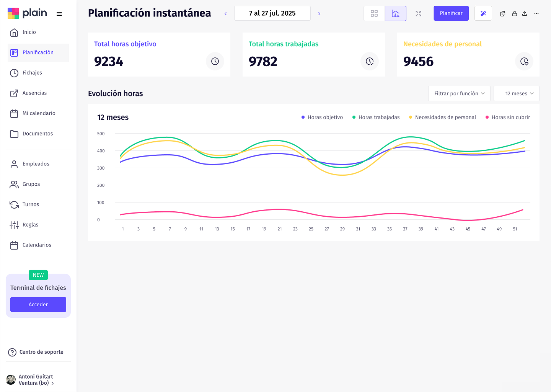551x392 pixels.
Task: Go to Turnos in sidebar
Action: click(x=31, y=204)
